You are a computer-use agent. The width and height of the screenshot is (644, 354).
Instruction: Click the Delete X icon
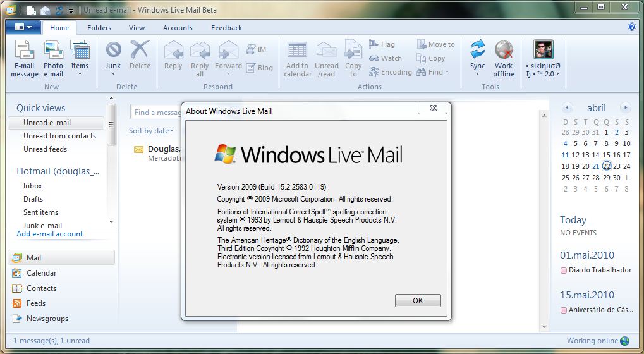click(x=140, y=50)
